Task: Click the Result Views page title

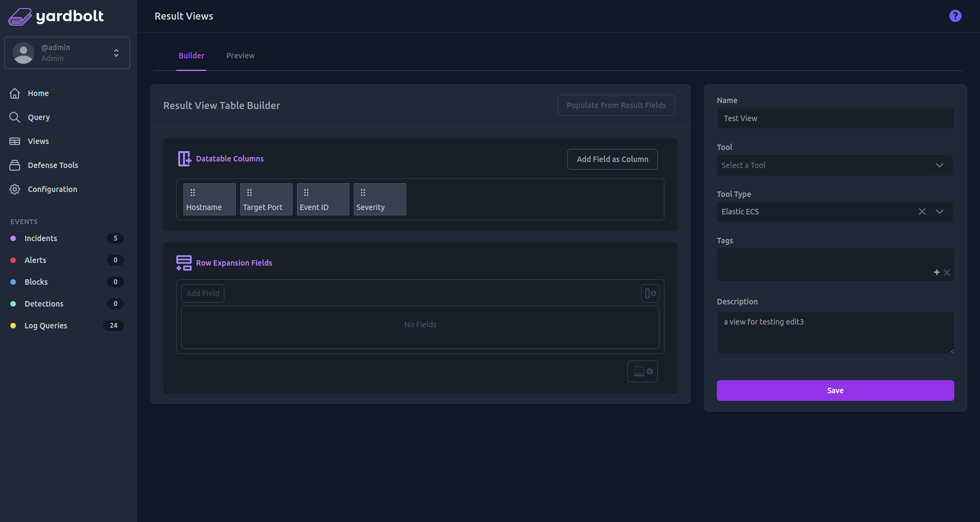Action: pyautogui.click(x=184, y=16)
